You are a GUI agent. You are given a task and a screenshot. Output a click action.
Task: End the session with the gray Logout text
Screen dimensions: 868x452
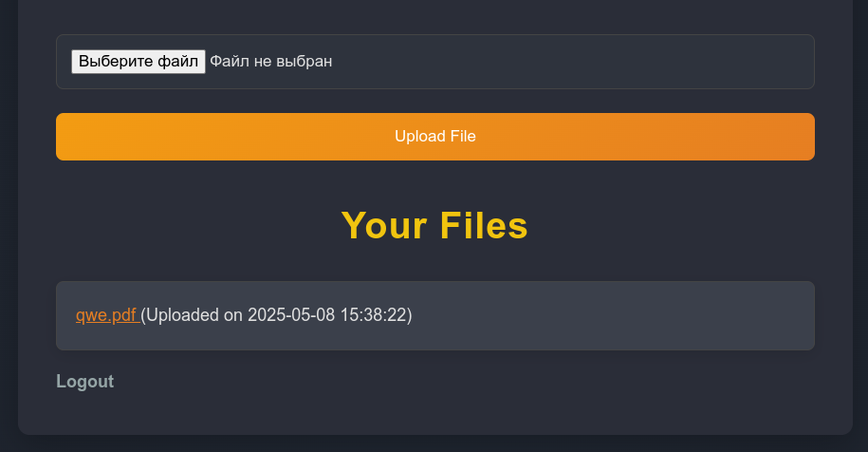tap(84, 382)
